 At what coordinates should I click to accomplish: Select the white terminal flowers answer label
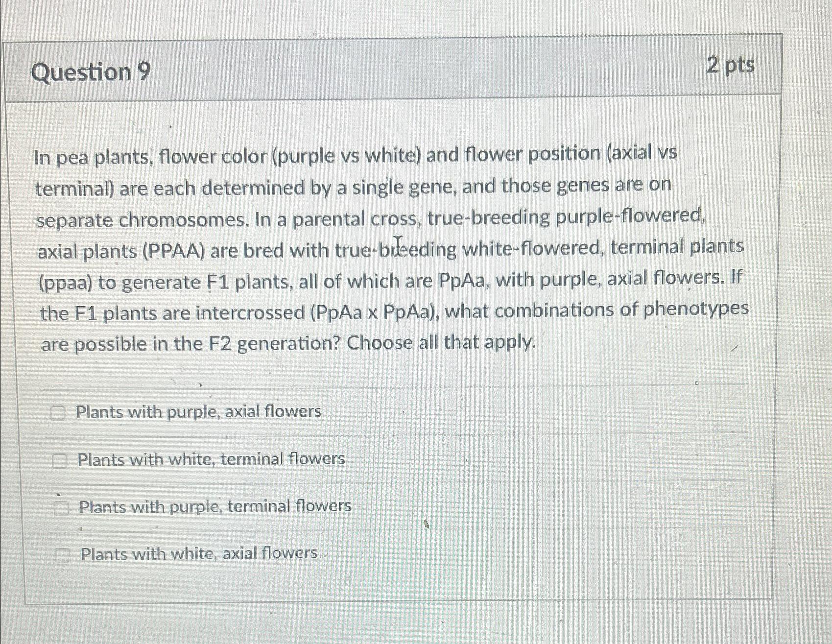click(211, 460)
